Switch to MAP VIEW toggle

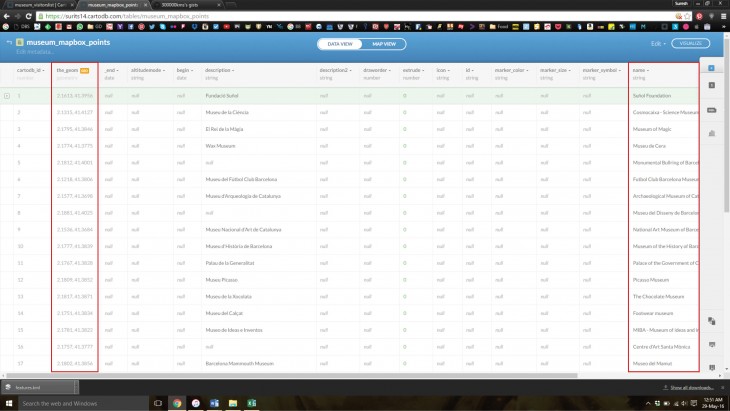pyautogui.click(x=383, y=44)
